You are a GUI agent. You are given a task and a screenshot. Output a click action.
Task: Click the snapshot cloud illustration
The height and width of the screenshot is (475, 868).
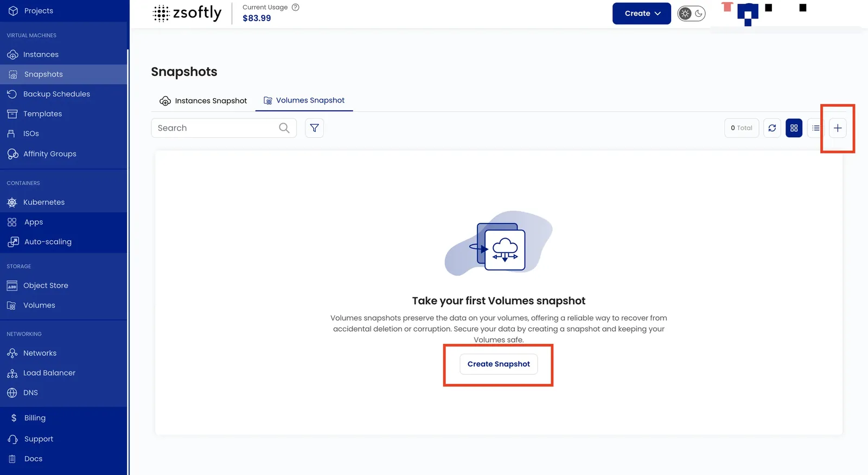(499, 243)
